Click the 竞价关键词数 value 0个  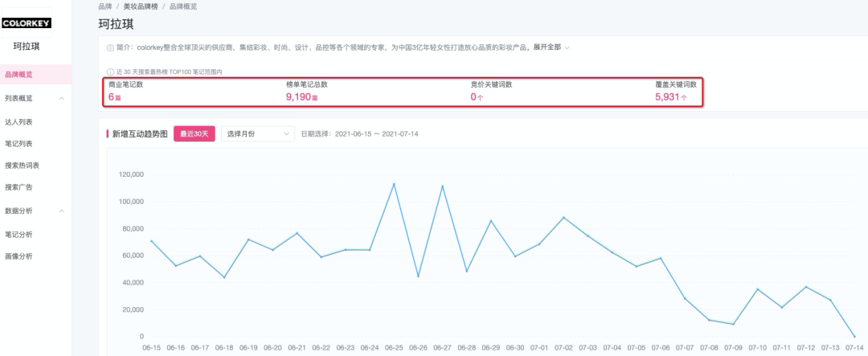coord(477,97)
